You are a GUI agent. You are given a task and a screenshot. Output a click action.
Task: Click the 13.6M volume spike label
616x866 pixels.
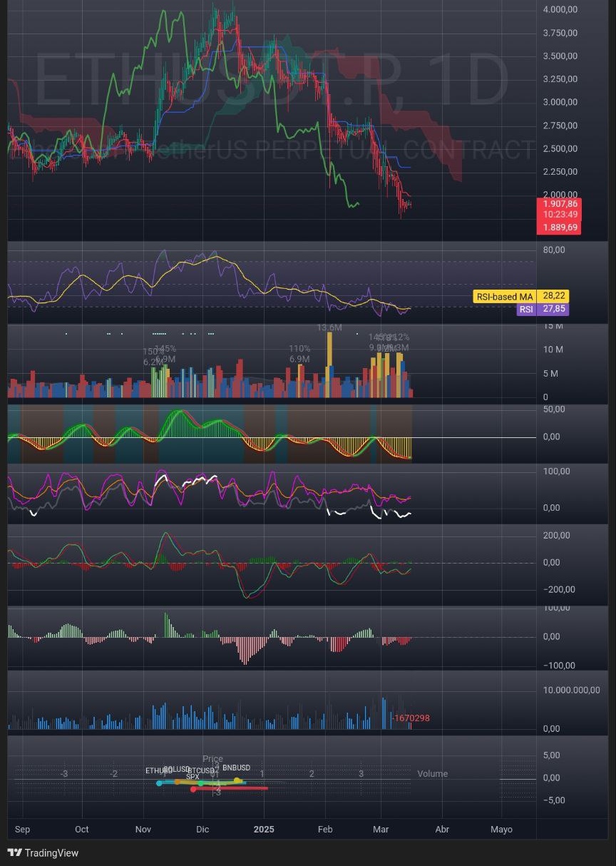coord(329,327)
